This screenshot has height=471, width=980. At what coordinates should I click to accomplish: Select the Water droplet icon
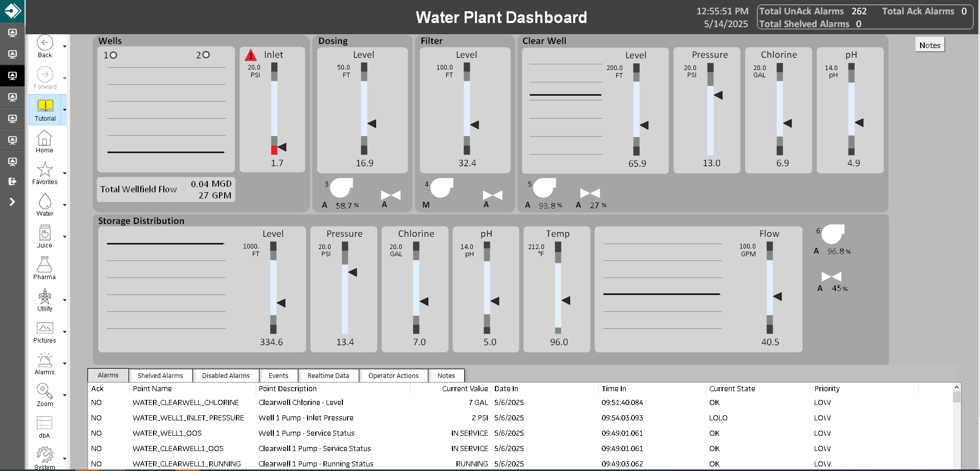click(45, 201)
